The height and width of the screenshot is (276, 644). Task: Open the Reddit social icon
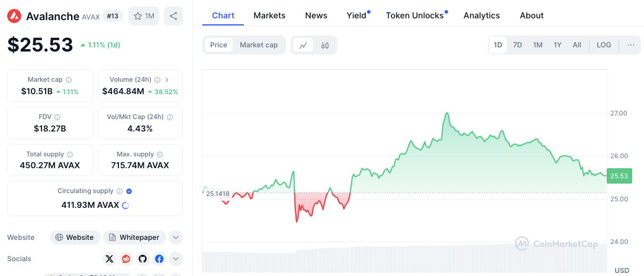[x=125, y=259]
